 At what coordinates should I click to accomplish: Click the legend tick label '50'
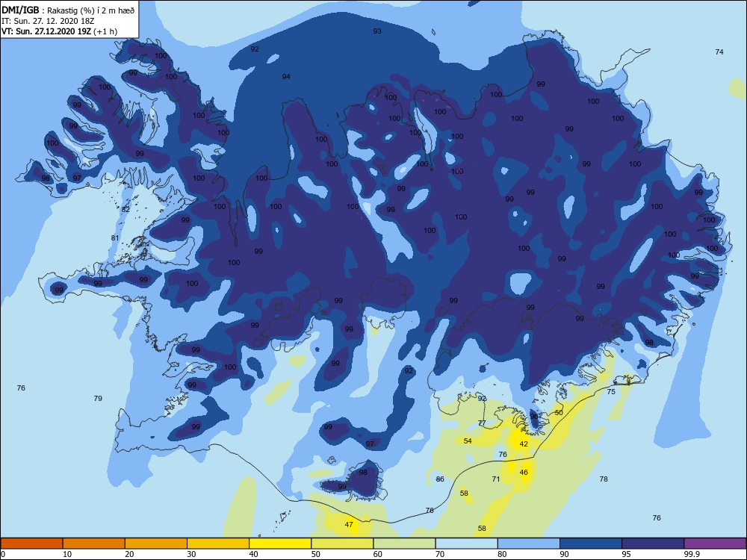(315, 554)
